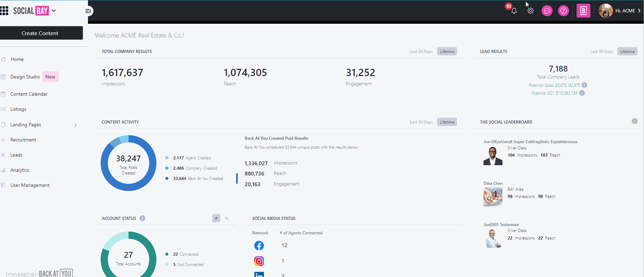
Task: Click the Total Accounts donut chart
Action: tap(129, 255)
